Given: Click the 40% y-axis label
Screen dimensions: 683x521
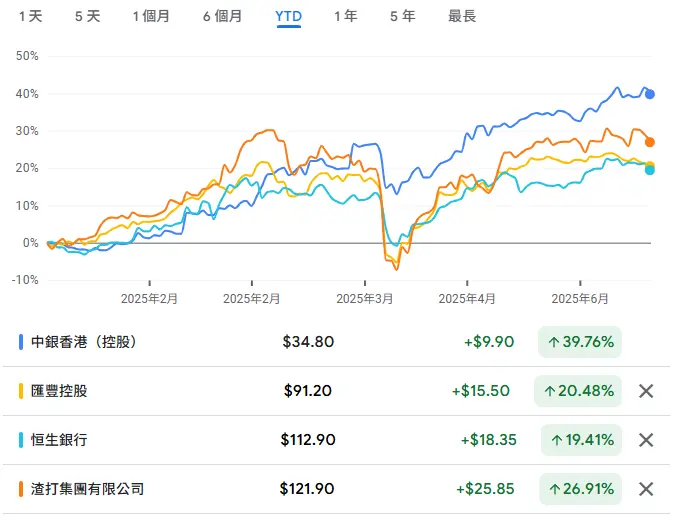Looking at the screenshot, I should pos(27,94).
